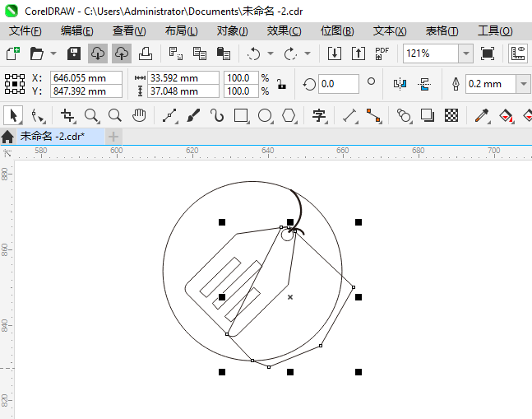Open the 效果(C) menu
This screenshot has width=532, height=419.
coord(284,31)
